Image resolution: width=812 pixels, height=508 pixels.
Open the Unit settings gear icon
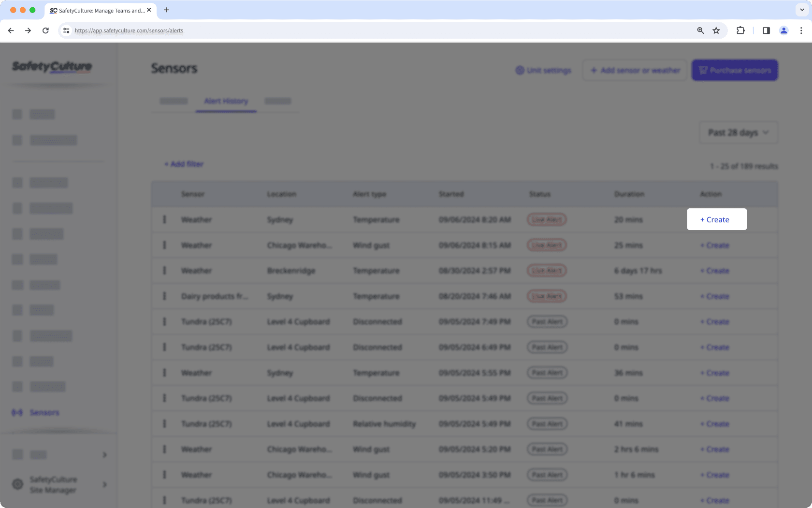pos(521,70)
